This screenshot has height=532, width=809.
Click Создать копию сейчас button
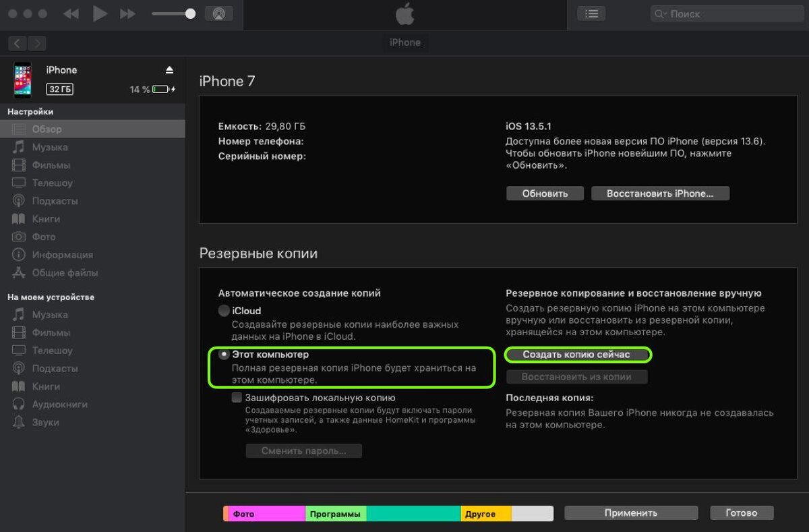click(576, 355)
